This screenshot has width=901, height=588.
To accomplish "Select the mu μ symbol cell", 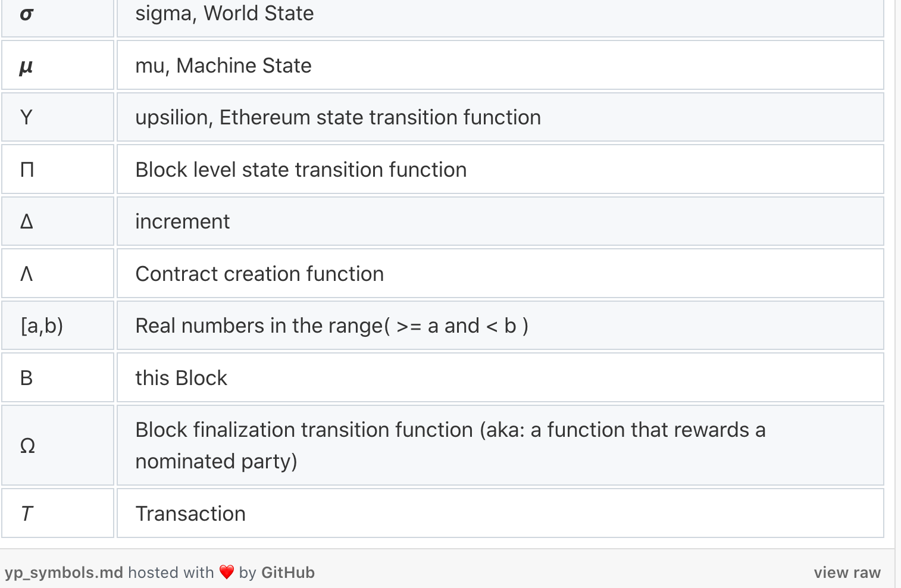I will coord(58,65).
